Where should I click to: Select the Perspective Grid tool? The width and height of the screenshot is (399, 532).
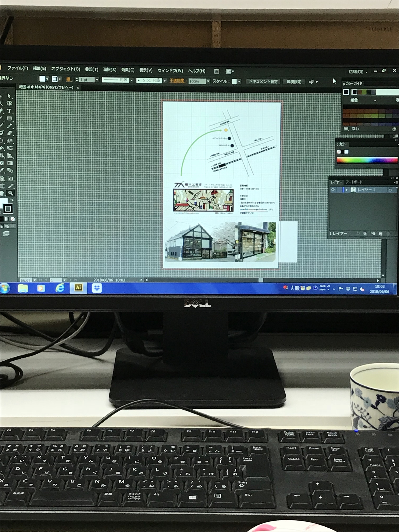pyautogui.click(x=10, y=155)
